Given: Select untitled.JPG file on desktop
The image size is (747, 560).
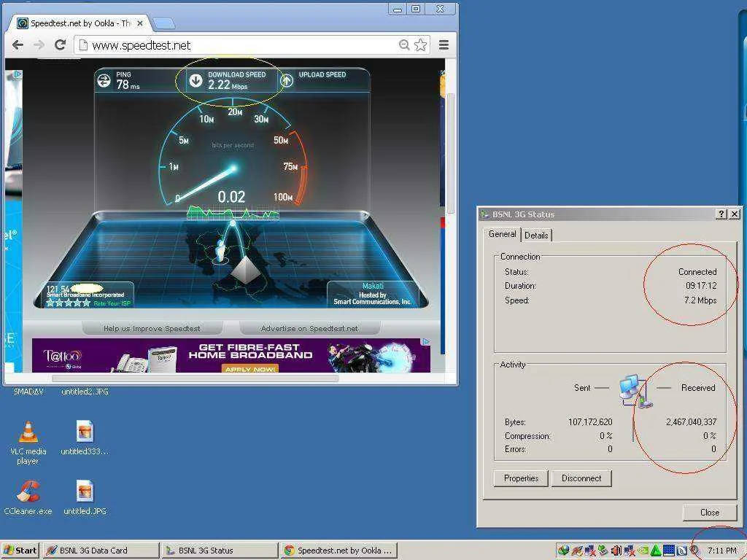Looking at the screenshot, I should point(85,497).
